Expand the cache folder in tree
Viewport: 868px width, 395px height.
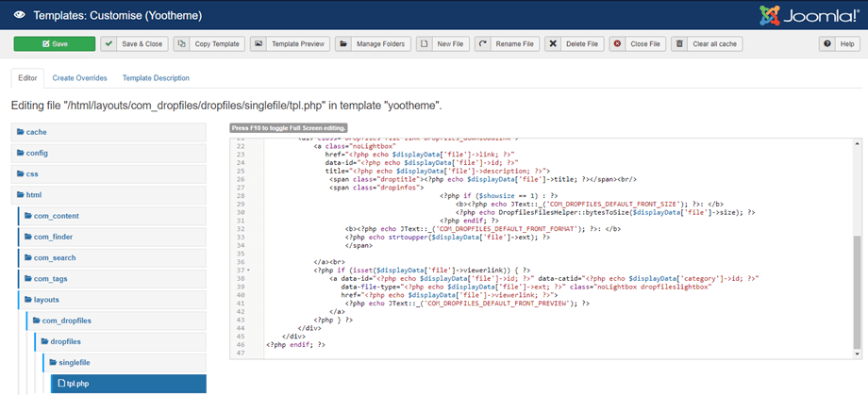click(36, 133)
